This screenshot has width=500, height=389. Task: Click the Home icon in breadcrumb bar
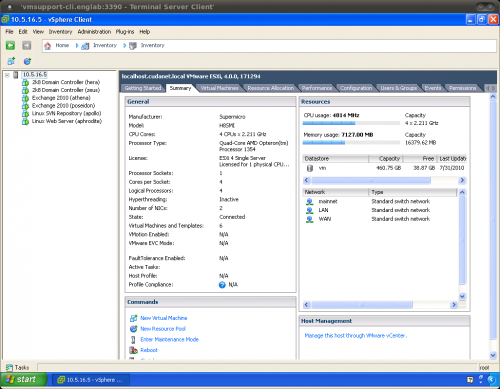tap(48, 46)
